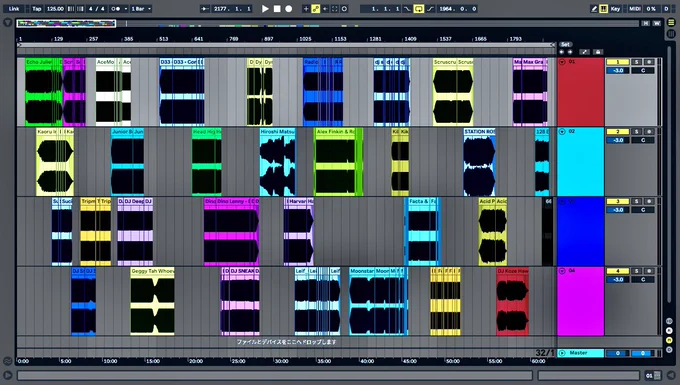Image resolution: width=680 pixels, height=385 pixels.
Task: Unfold track 04 with its arrow
Action: pyautogui.click(x=562, y=271)
